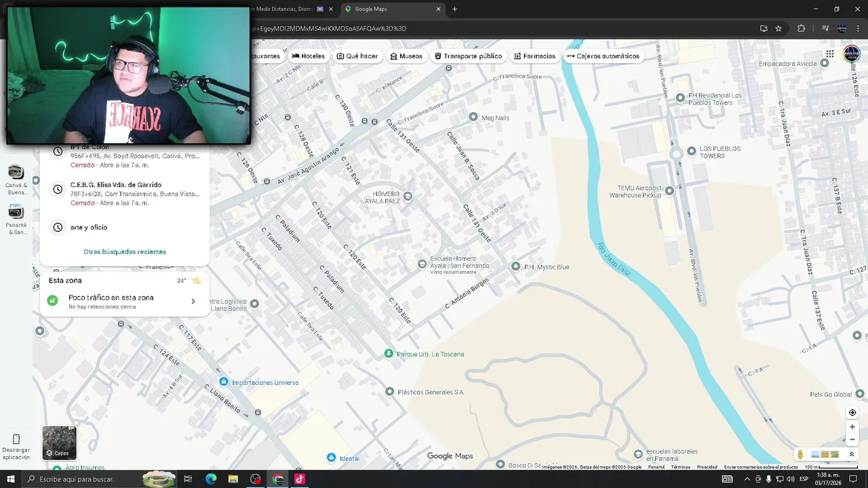Click Enviar comentarios sobre el producto
The width and height of the screenshot is (868, 488).
(760, 467)
